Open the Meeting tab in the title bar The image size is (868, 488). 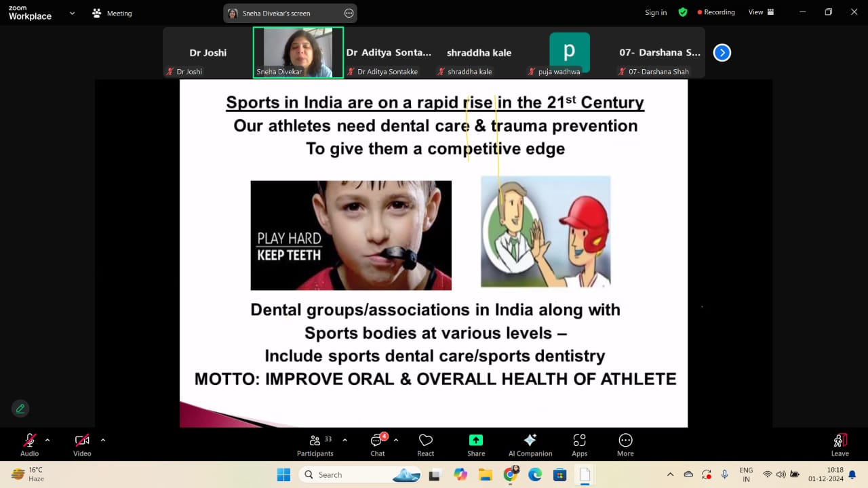[x=113, y=13]
